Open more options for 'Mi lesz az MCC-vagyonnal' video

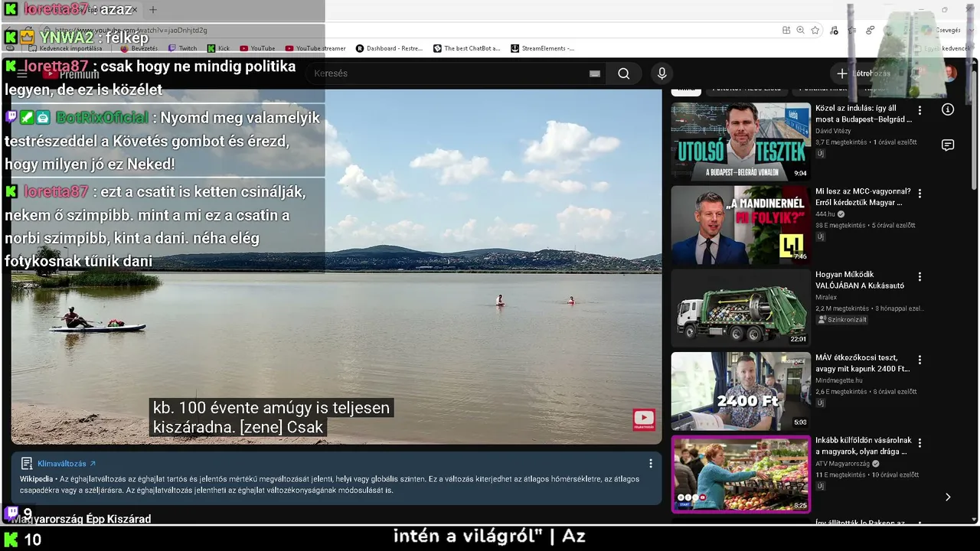pyautogui.click(x=920, y=194)
